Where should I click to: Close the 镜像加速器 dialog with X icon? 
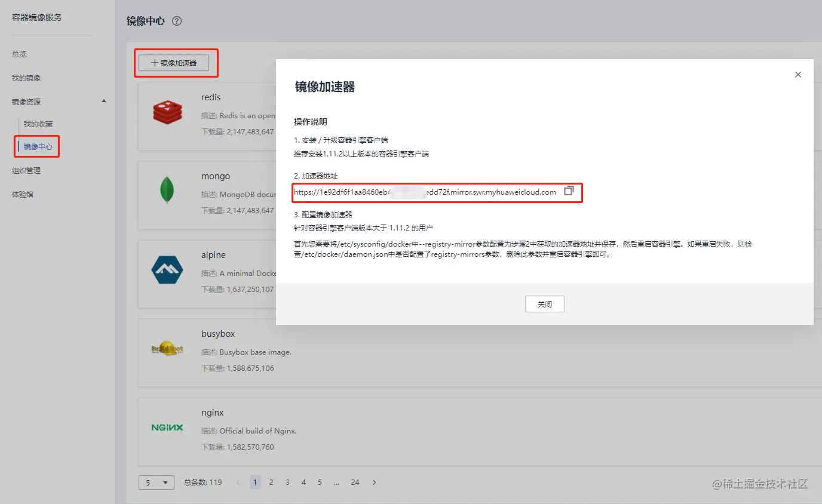click(x=798, y=75)
